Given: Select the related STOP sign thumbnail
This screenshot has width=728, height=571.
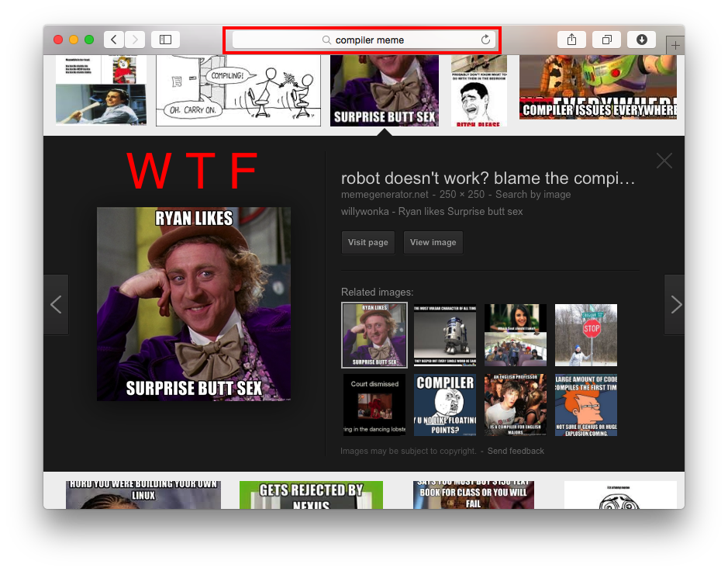Looking at the screenshot, I should pos(586,335).
